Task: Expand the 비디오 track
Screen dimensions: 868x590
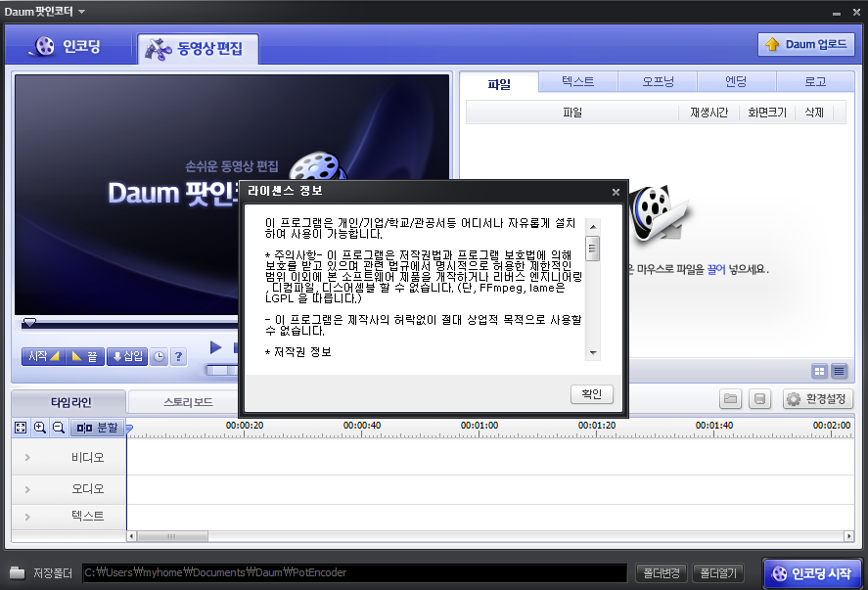Action: [x=27, y=458]
